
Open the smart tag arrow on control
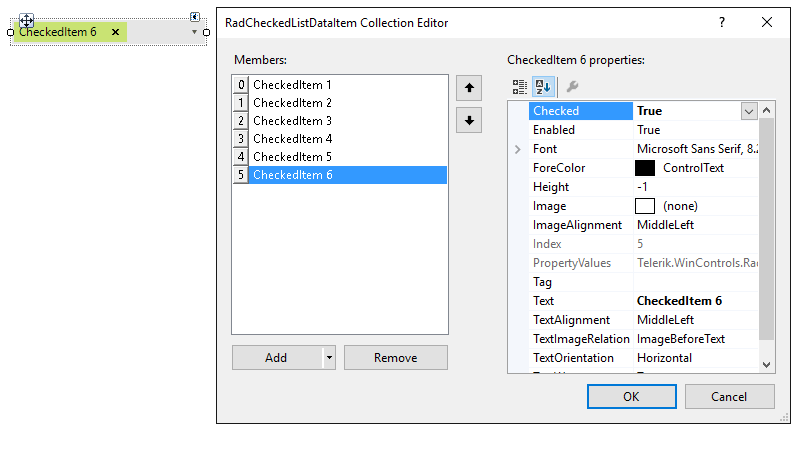click(x=195, y=17)
